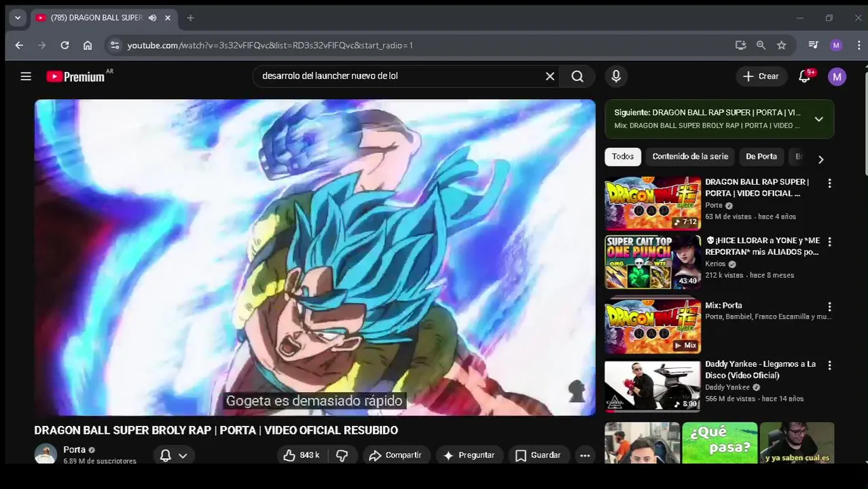Open the Chrome profile avatar
Image resolution: width=868 pixels, height=489 pixels.
pos(836,46)
